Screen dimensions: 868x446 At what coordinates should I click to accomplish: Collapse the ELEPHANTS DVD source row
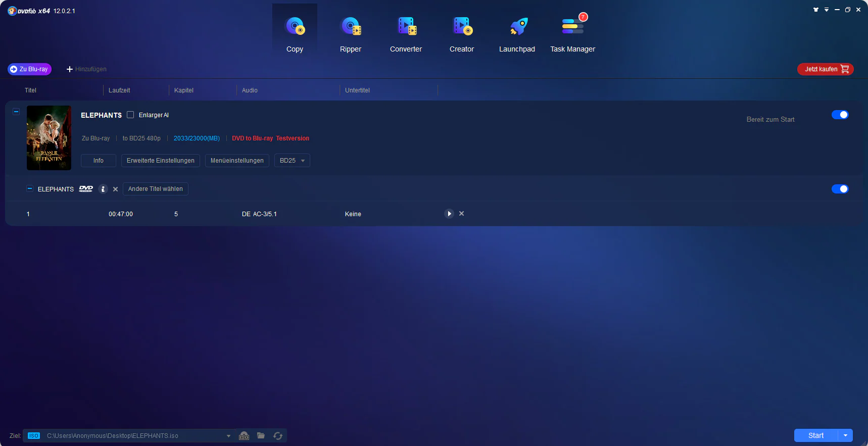[x=30, y=188]
